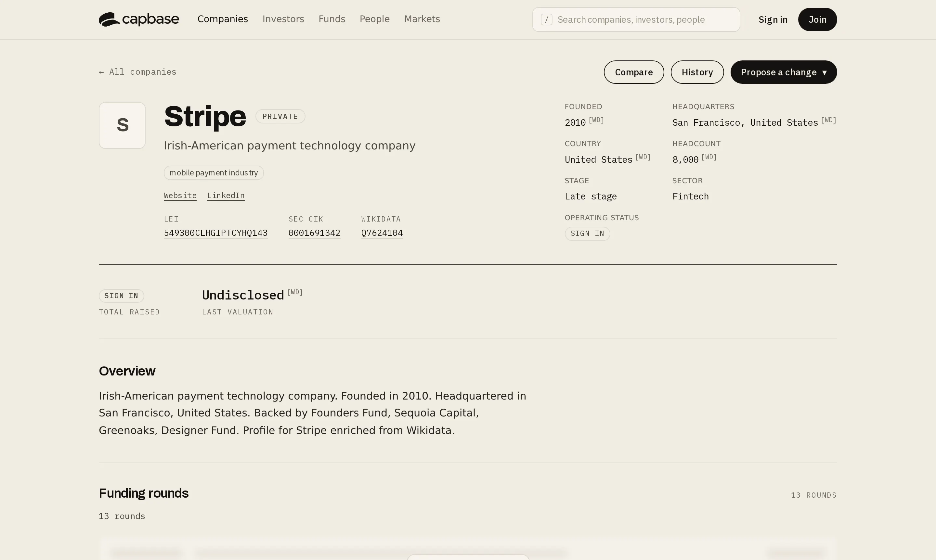The image size is (936, 560).
Task: Click the Compare button
Action: pos(633,72)
